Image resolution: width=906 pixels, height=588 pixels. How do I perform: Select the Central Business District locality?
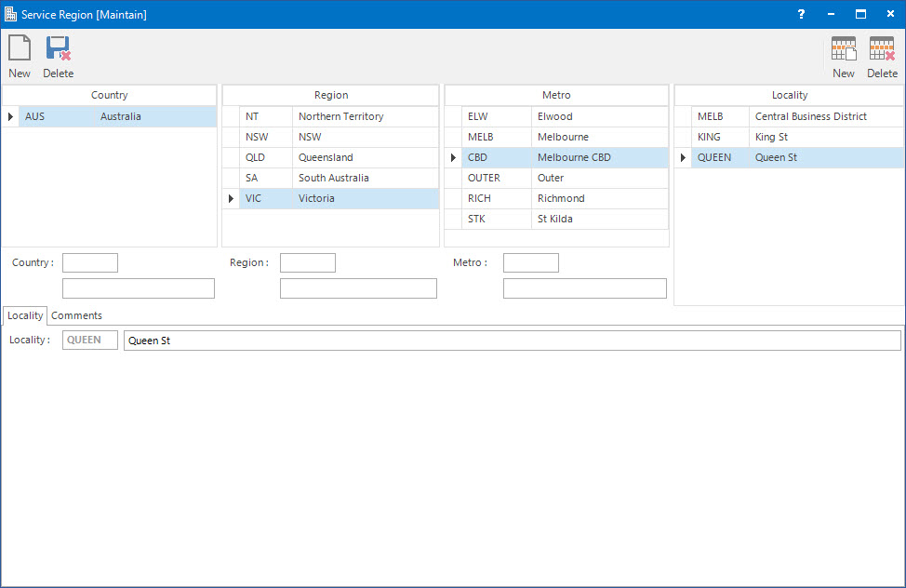point(810,116)
